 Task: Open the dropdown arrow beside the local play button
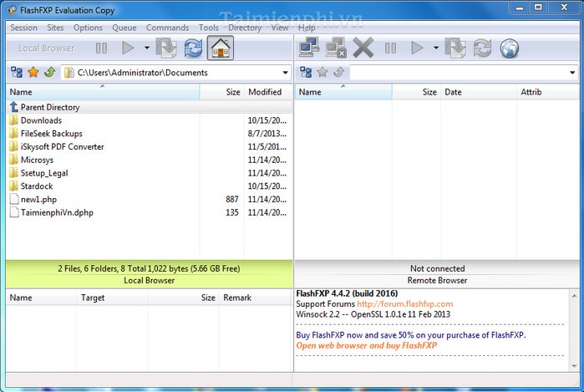click(x=147, y=48)
